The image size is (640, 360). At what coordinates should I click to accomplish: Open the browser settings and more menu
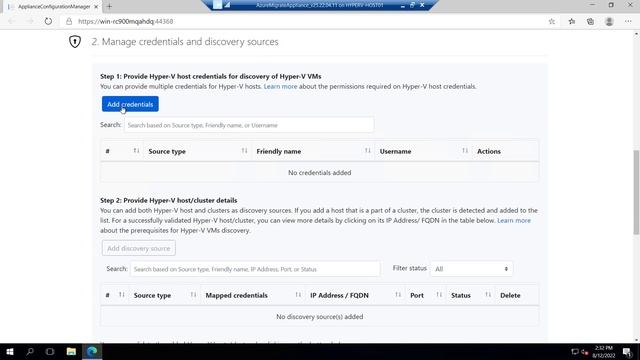[x=628, y=21]
